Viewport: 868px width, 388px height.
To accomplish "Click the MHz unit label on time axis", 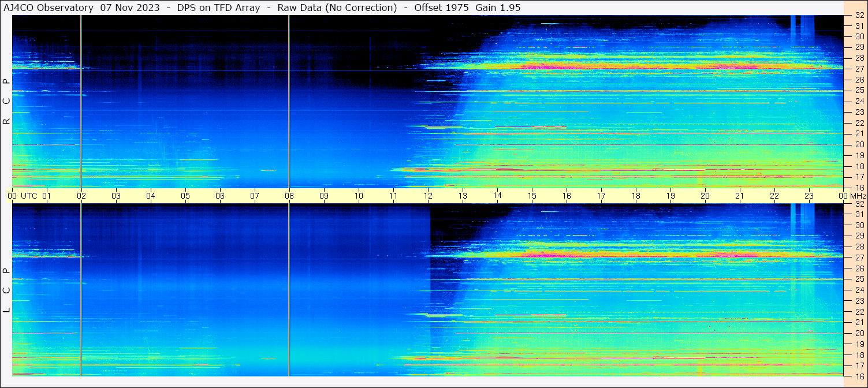I will click(858, 196).
